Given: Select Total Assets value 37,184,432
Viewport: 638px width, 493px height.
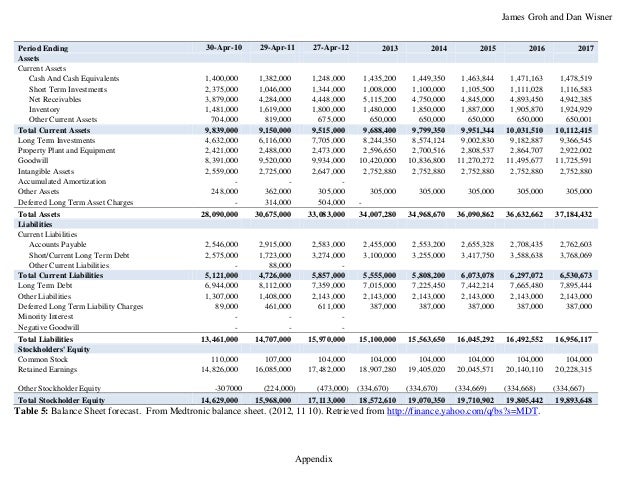Looking at the screenshot, I should click(x=573, y=214).
